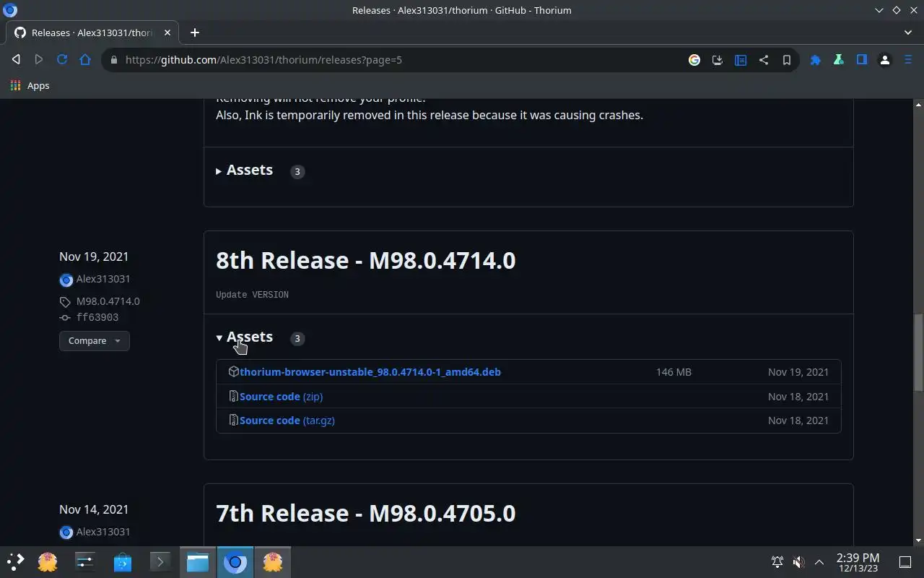Collapse the 8th Release Assets section
The height and width of the screenshot is (578, 924).
pos(245,337)
